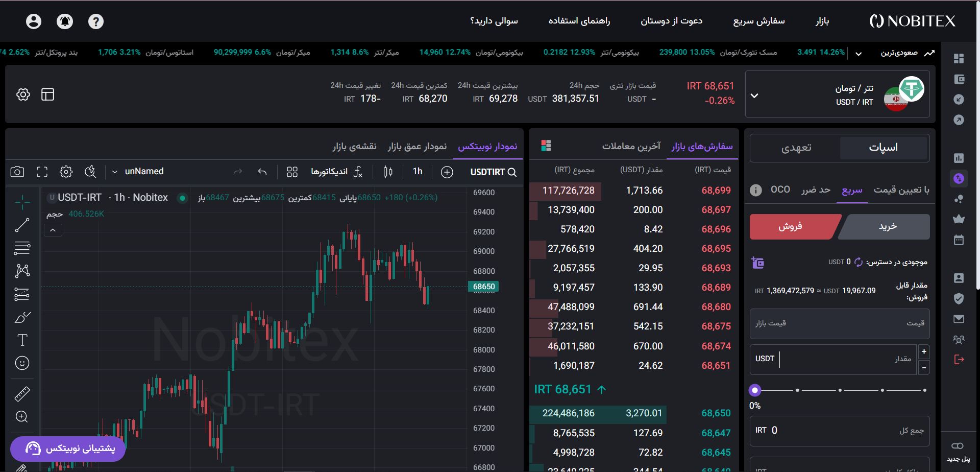Open the indicator templates fx dropdown

point(358,172)
